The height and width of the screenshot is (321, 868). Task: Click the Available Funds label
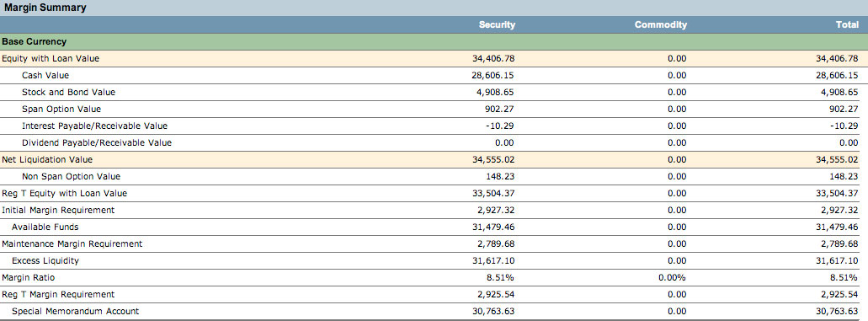coord(45,227)
